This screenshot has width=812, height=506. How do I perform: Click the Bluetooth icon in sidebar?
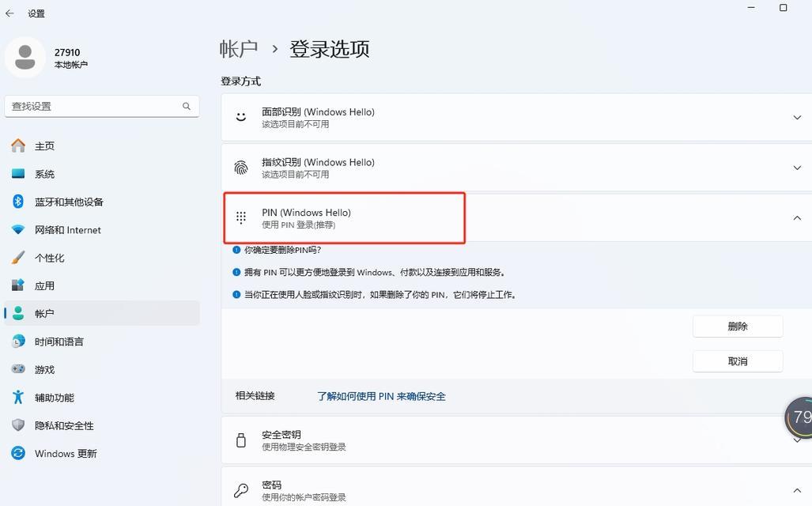18,202
